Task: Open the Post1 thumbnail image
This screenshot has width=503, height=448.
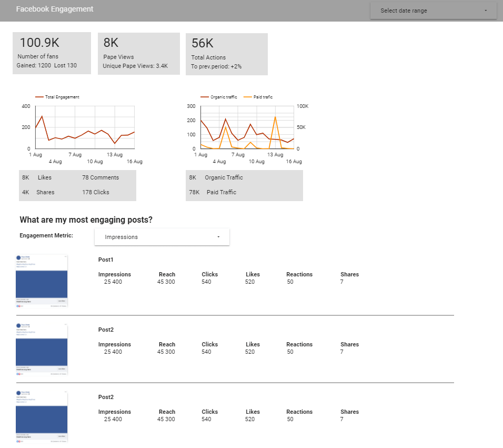Action: click(x=42, y=281)
